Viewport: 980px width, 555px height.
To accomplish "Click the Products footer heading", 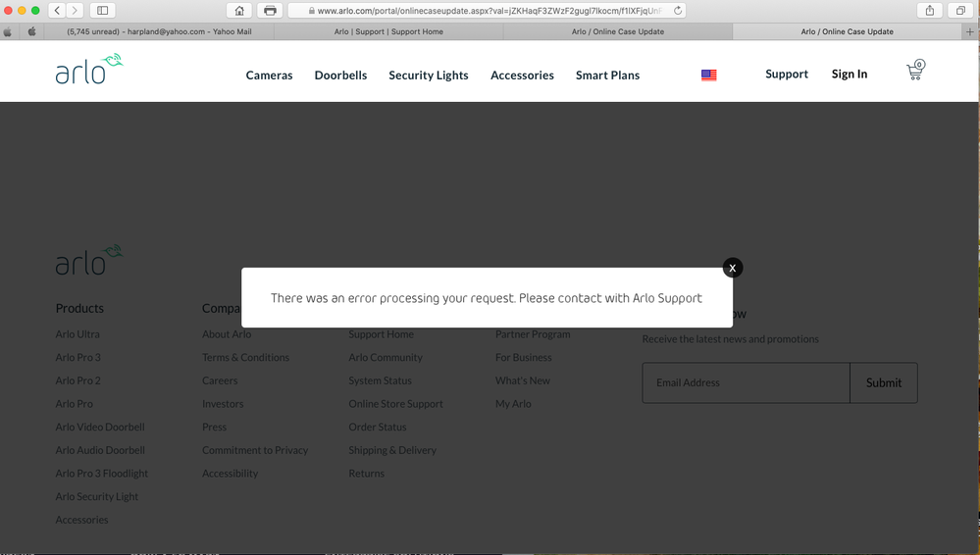I will click(79, 308).
